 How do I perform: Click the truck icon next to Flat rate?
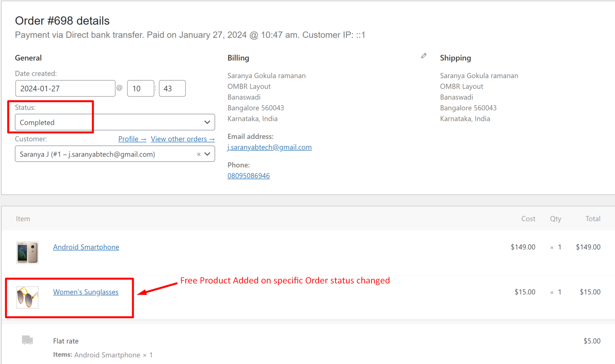pyautogui.click(x=27, y=340)
